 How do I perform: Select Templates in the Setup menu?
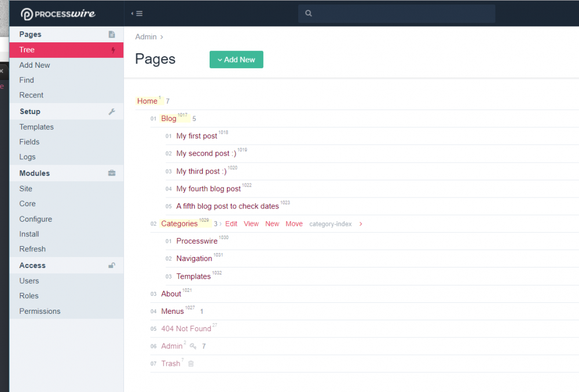point(36,127)
